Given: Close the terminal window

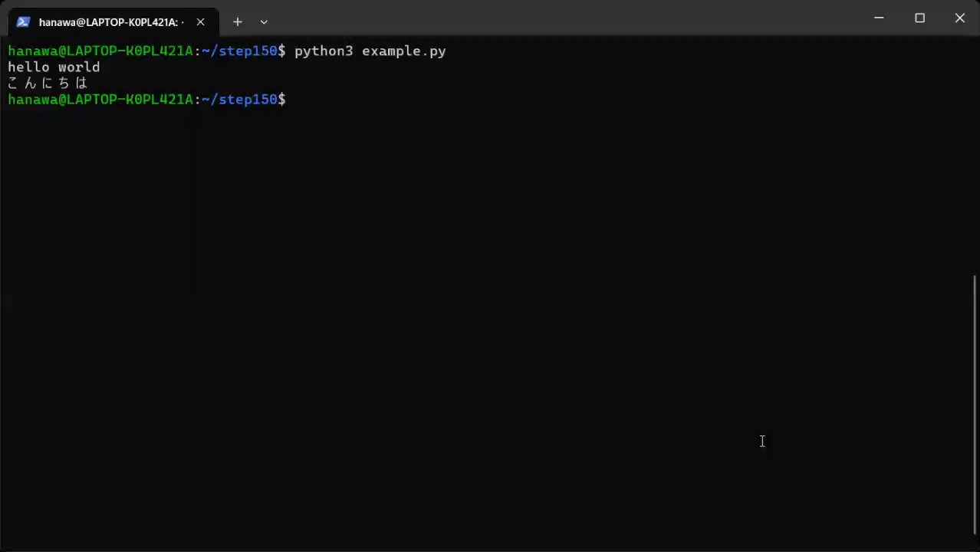Looking at the screenshot, I should [959, 18].
